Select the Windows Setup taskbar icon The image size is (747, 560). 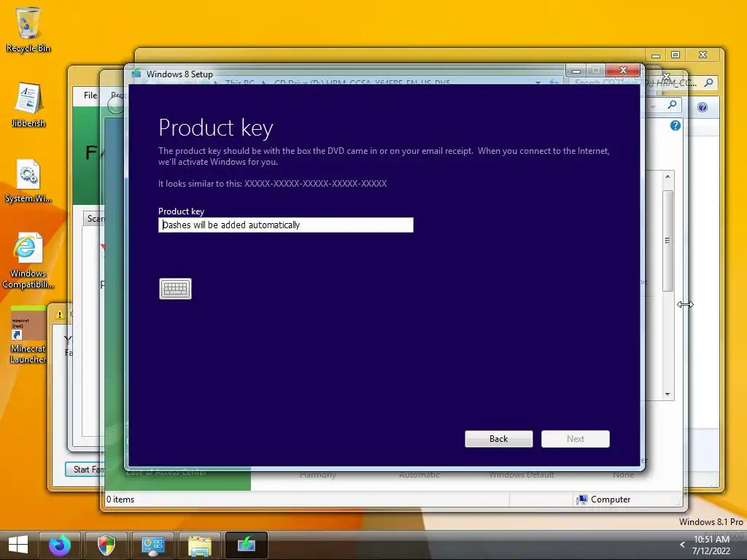click(247, 545)
